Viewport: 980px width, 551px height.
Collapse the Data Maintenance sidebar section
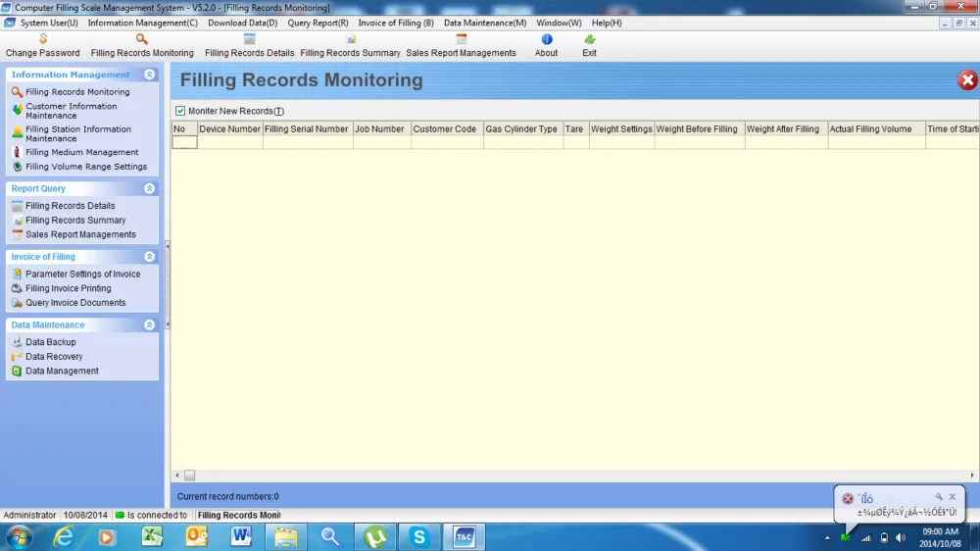click(x=149, y=325)
